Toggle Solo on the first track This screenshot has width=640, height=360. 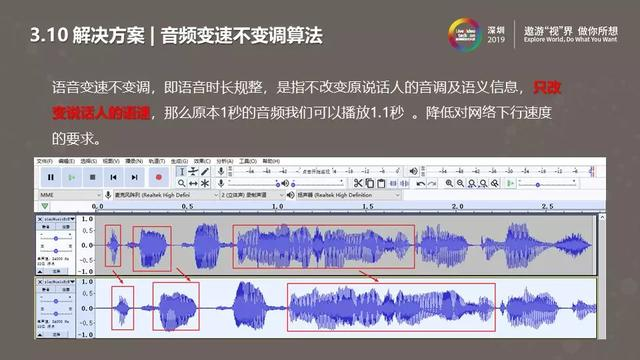[x=66, y=227]
